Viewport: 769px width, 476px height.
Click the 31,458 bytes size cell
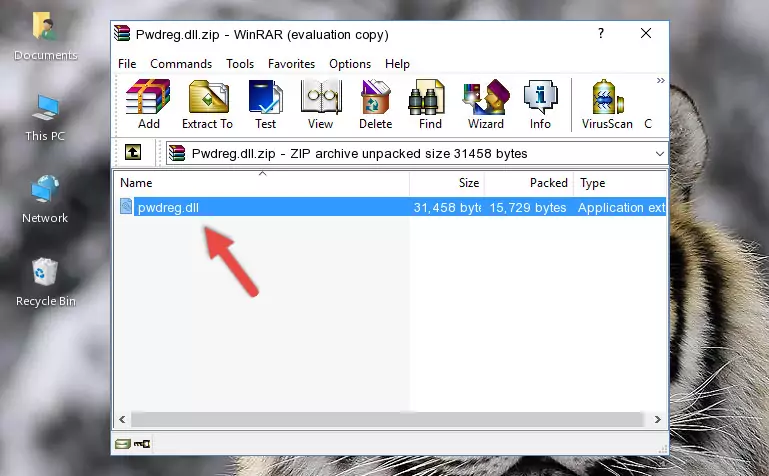pyautogui.click(x=447, y=208)
